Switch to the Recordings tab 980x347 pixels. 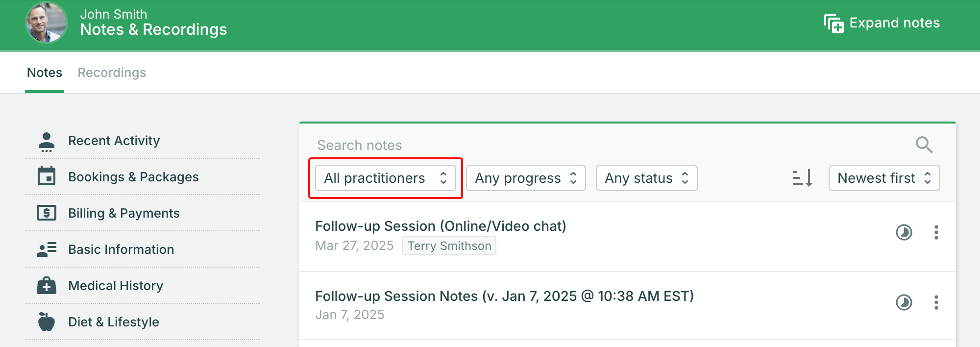112,73
